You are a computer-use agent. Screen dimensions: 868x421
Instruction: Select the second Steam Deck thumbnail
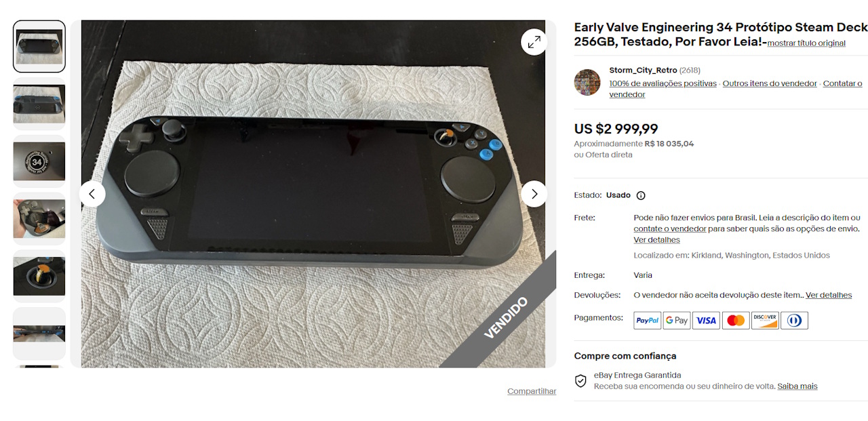(x=39, y=104)
